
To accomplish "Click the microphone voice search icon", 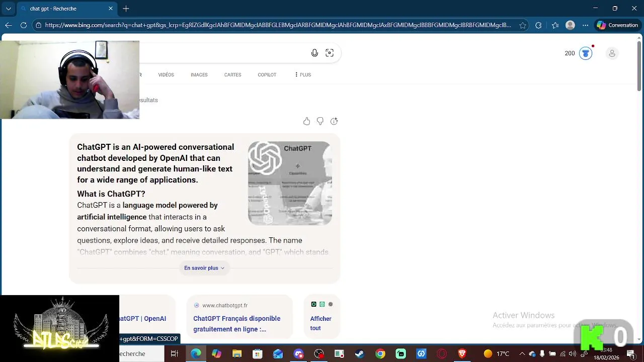I will [314, 53].
